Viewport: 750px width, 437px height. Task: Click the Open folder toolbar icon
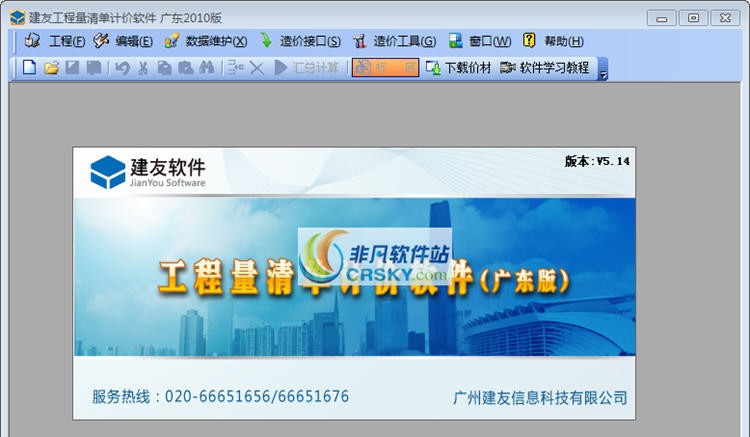(51, 67)
